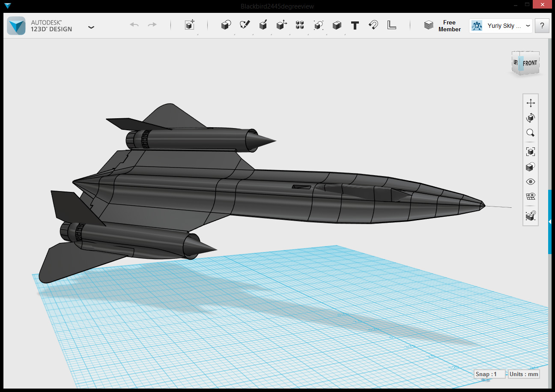Select the Orbit navigation tool
This screenshot has height=392, width=555.
[x=531, y=118]
